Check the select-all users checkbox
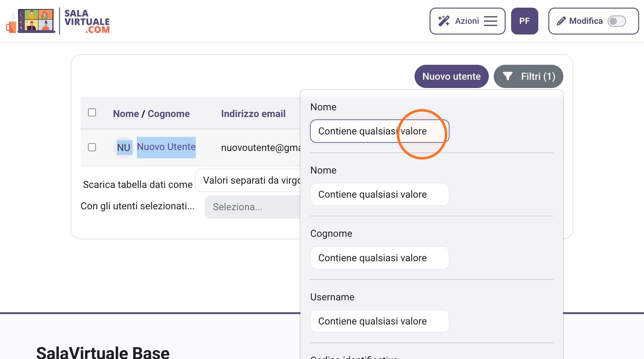 [92, 113]
